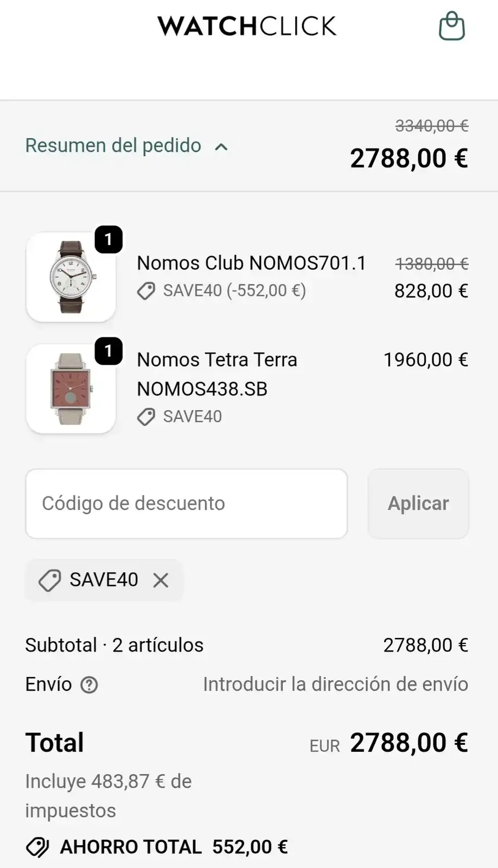498x868 pixels.
Task: Select the Nomos Tetra Terra watch thumbnail
Action: click(x=71, y=389)
